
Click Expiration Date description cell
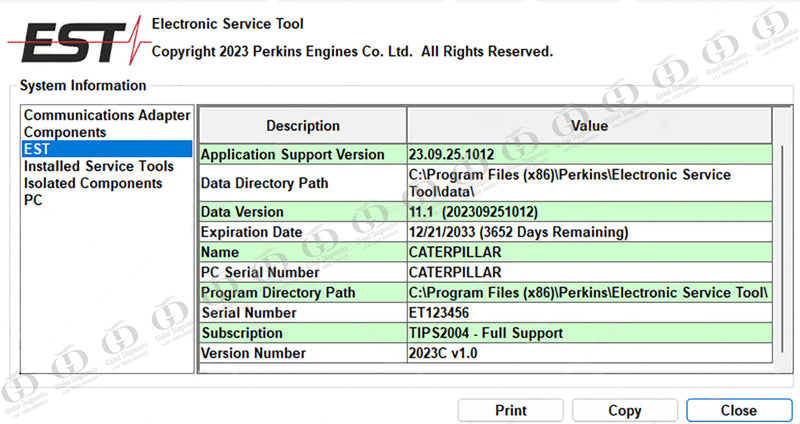coord(303,232)
